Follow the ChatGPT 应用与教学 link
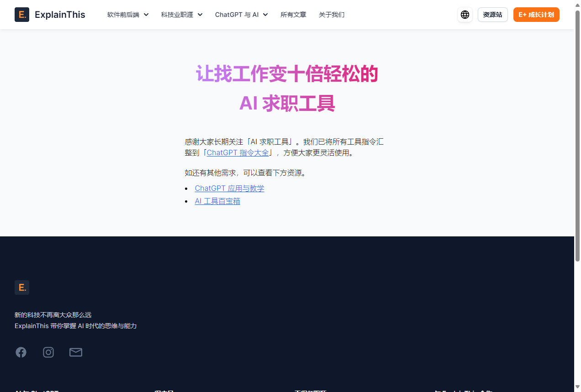This screenshot has height=392, width=581. tap(229, 188)
